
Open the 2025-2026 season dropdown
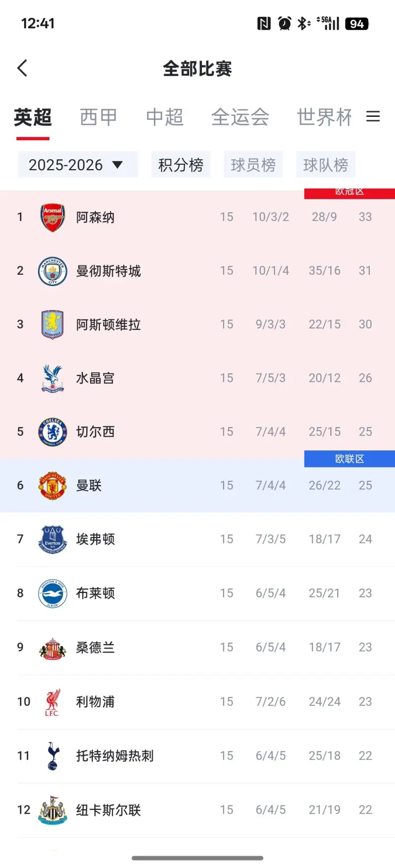(x=77, y=165)
